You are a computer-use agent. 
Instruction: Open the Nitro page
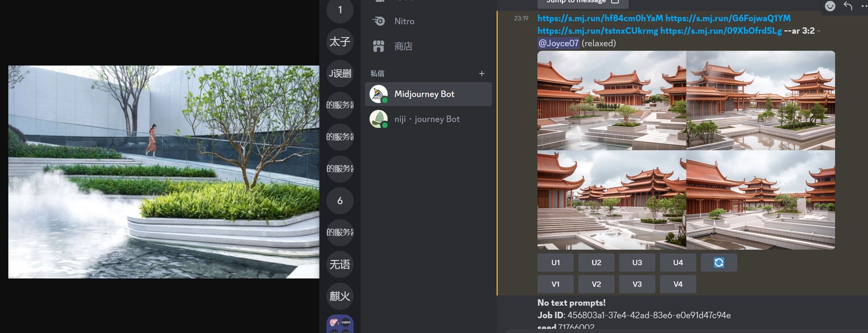point(429,21)
